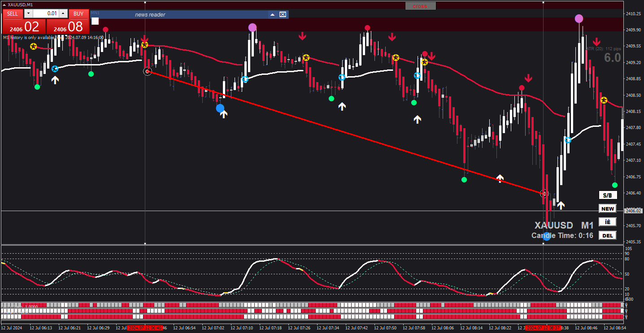Click the triangle beside the XAUUSD,M1 chart title
This screenshot has height=333, width=644.
4,4
